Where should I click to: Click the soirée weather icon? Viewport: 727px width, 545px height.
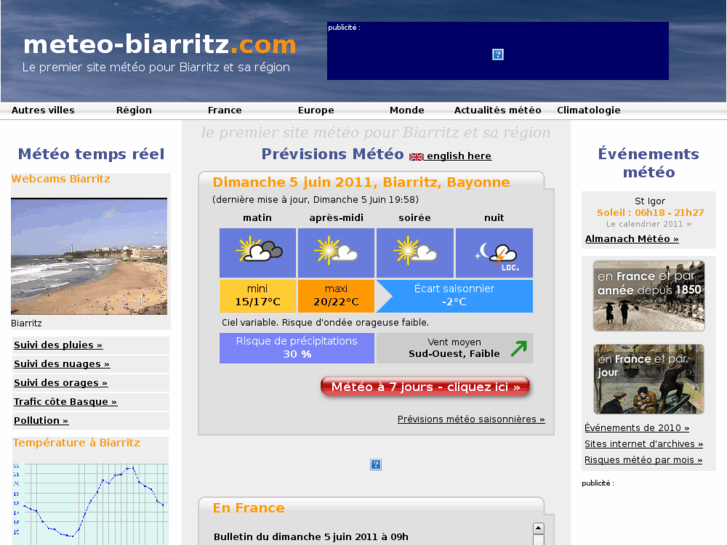(415, 253)
